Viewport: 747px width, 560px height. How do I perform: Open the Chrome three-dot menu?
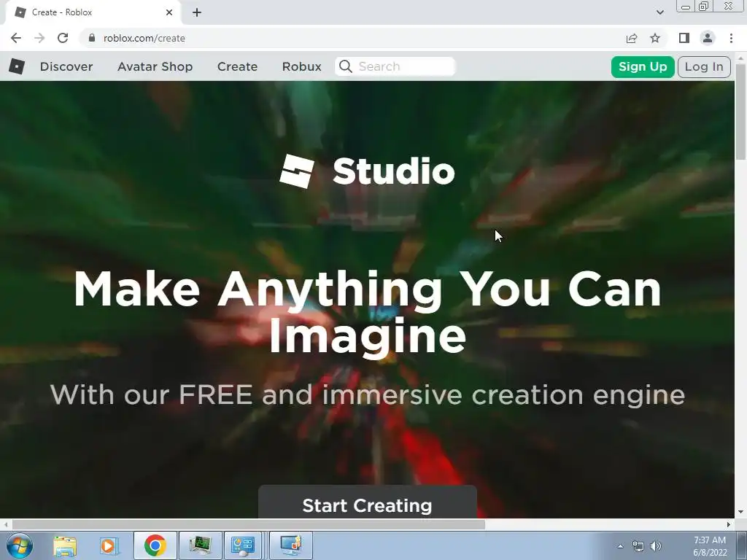click(x=731, y=38)
